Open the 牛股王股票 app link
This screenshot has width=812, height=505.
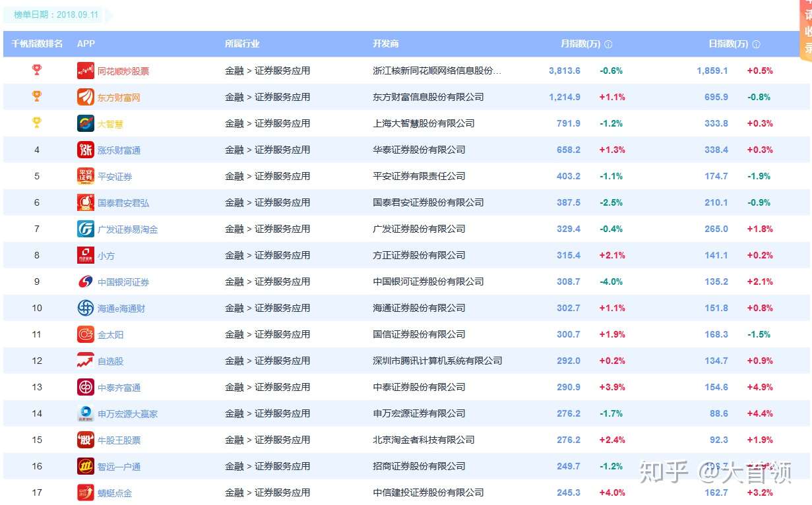click(119, 440)
